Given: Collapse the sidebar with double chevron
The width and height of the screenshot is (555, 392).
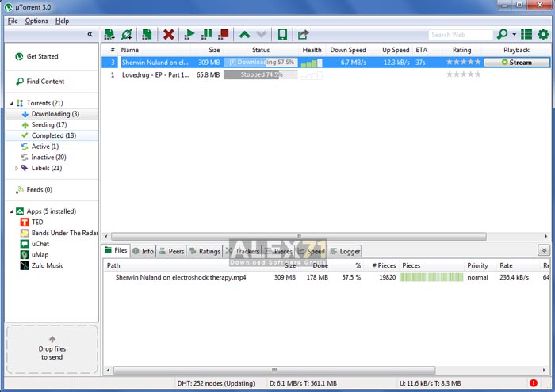Looking at the screenshot, I should [90, 34].
